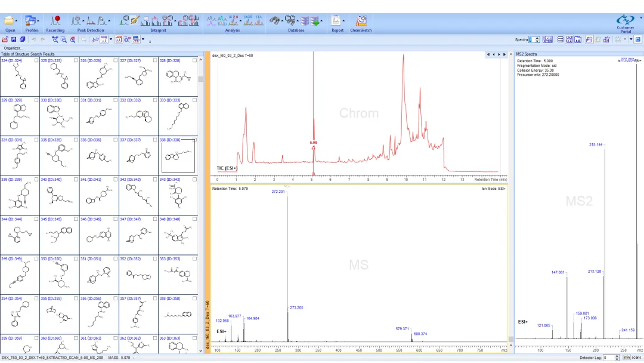Select structure thumbnail 338

178,156
